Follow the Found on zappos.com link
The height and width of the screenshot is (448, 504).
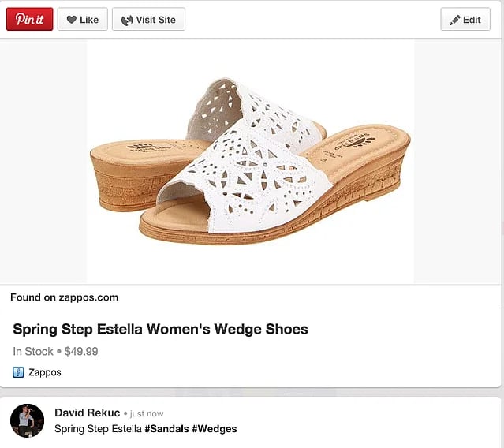coord(65,297)
